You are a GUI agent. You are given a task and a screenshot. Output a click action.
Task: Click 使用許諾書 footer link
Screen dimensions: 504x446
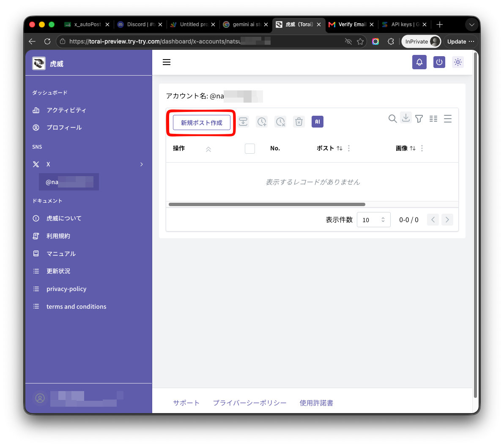316,403
